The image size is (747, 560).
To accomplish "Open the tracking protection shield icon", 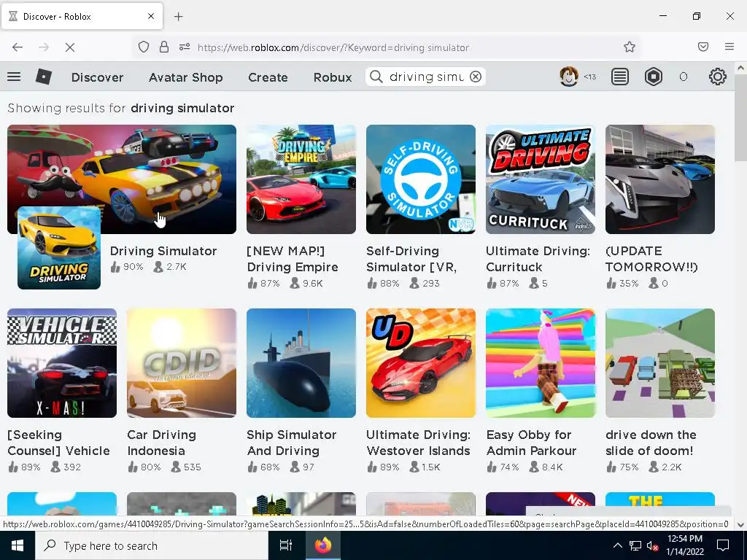I will 144,47.
